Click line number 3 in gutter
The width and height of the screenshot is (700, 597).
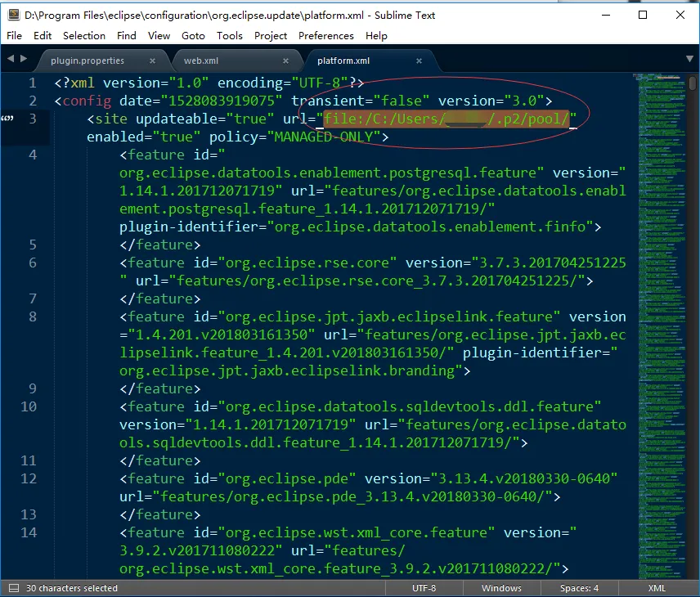point(33,119)
